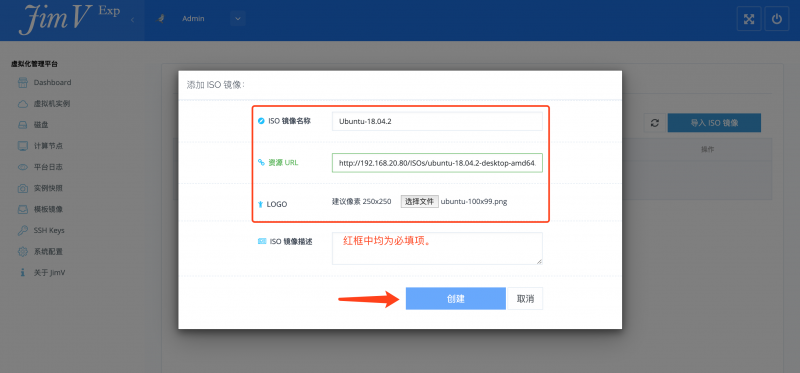Click the 创建 button
Screen dimensions: 800x373
[x=456, y=299]
